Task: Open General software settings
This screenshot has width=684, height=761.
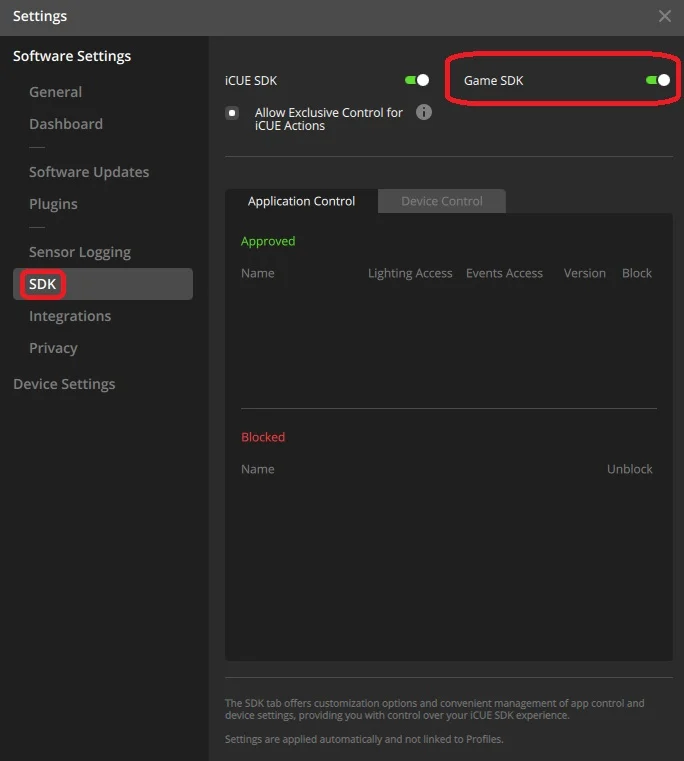Action: click(55, 92)
